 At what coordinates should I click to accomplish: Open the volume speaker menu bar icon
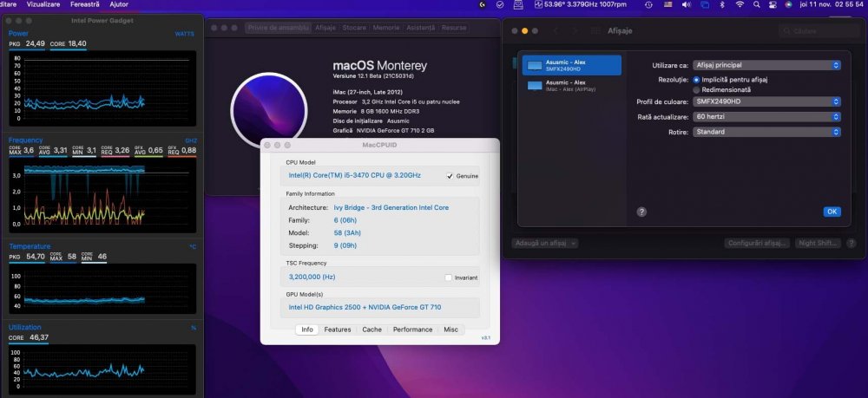click(687, 4)
